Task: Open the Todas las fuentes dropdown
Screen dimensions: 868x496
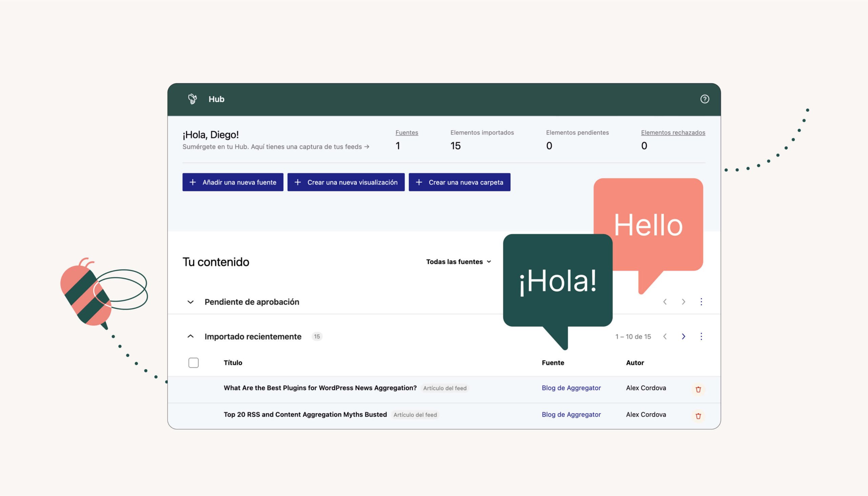Action: pos(458,262)
